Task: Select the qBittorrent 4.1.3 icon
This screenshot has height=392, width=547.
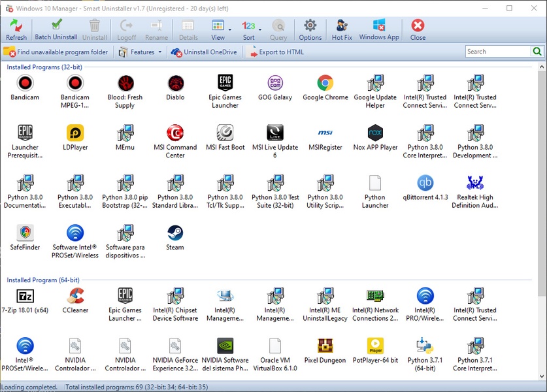Action: point(425,183)
